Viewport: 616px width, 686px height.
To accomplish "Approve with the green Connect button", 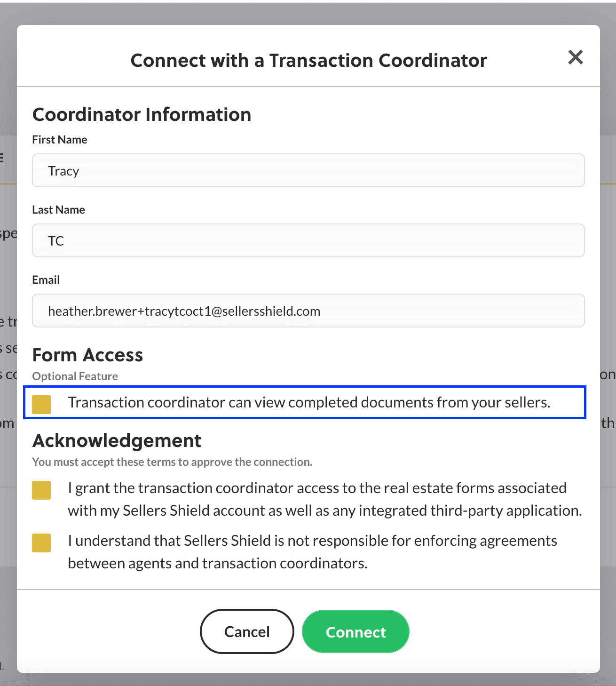I will (355, 631).
